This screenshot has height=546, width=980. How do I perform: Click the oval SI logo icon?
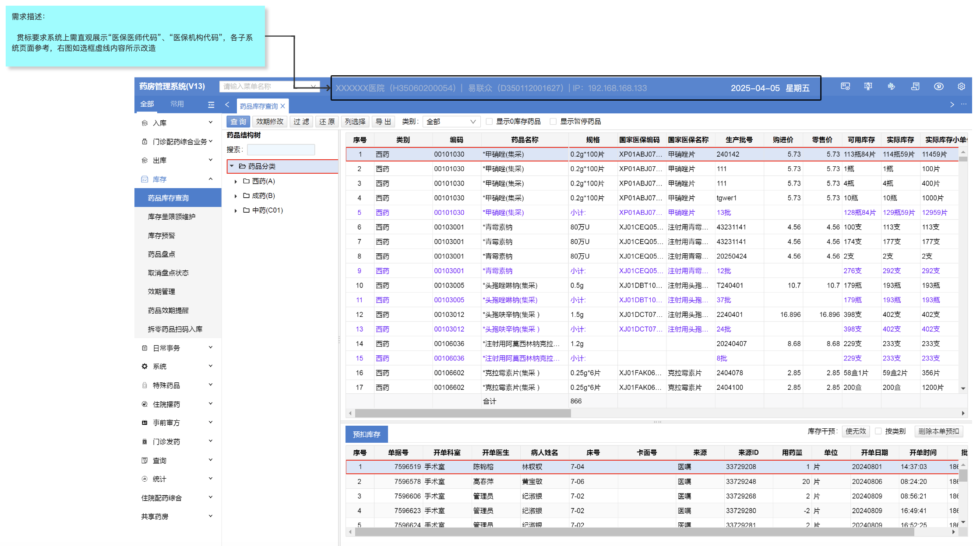tap(938, 87)
